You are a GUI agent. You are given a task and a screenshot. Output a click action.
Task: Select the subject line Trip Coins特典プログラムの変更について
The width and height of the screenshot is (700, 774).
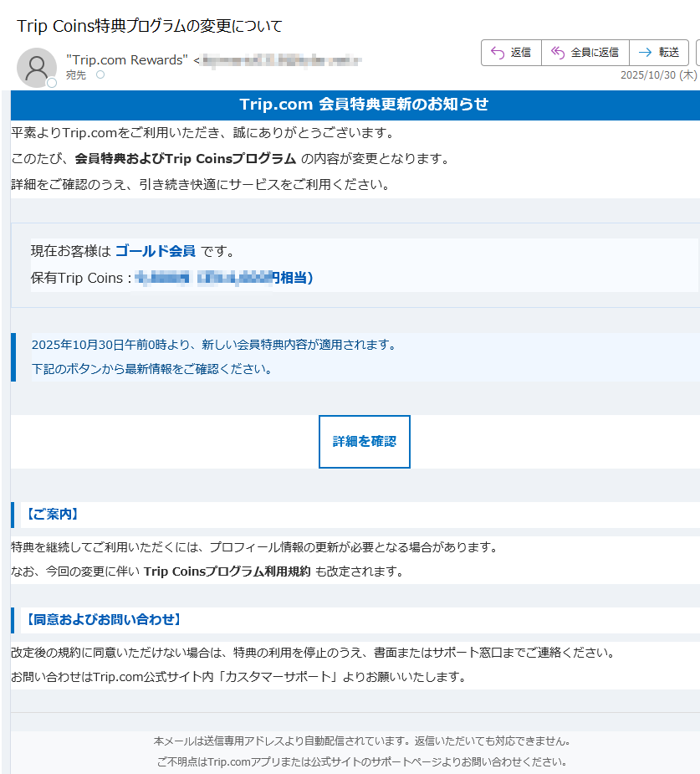151,26
